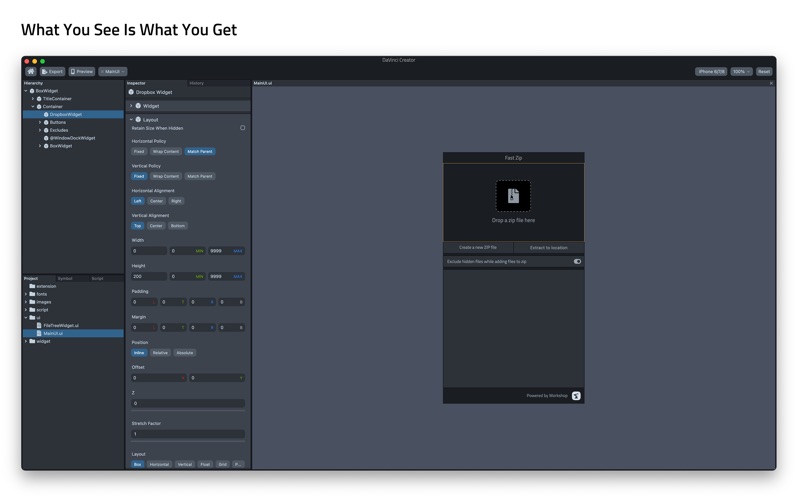This screenshot has height=500, width=800.
Task: Click the Workshop logo icon in preview footer
Action: coord(576,396)
